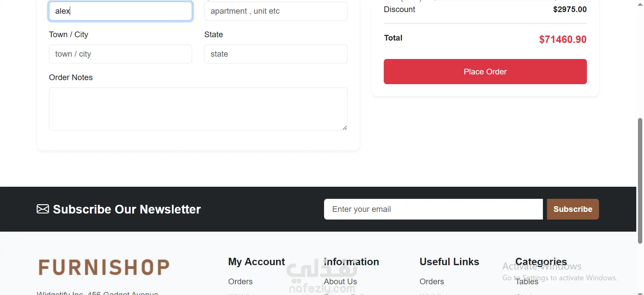Open Orders link under My Account

point(240,282)
